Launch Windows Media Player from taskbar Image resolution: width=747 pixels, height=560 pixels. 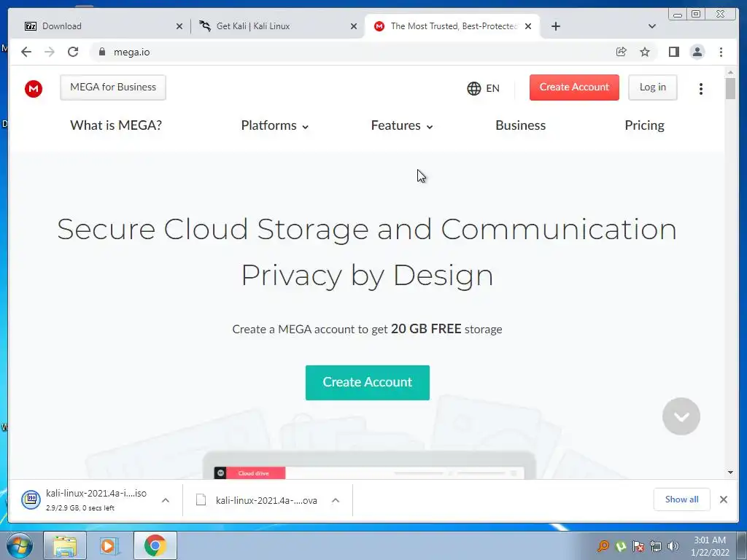coord(109,545)
